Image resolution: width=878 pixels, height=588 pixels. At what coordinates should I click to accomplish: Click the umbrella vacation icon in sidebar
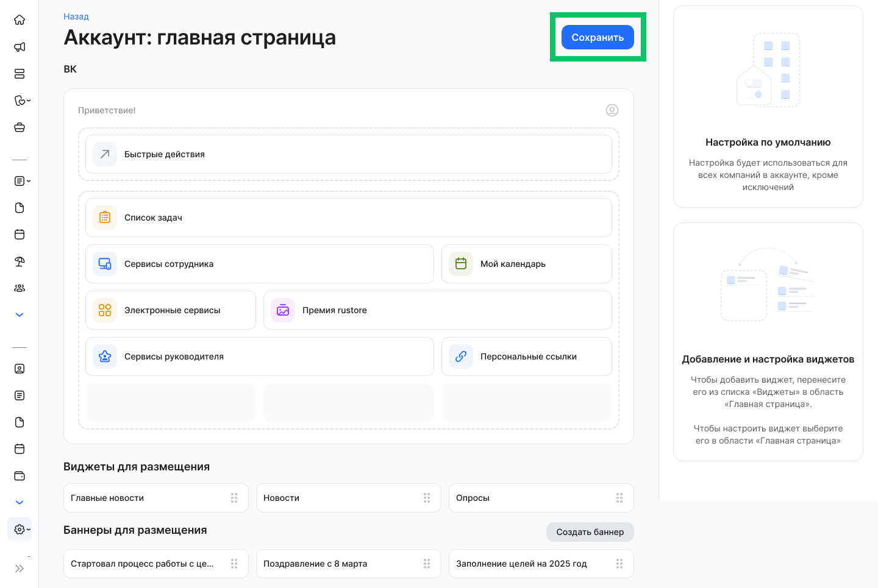click(20, 261)
